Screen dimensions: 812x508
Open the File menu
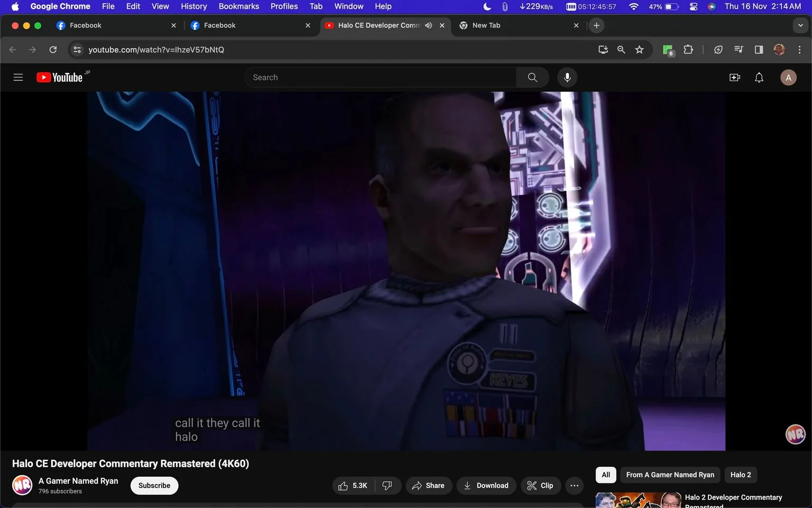point(108,6)
